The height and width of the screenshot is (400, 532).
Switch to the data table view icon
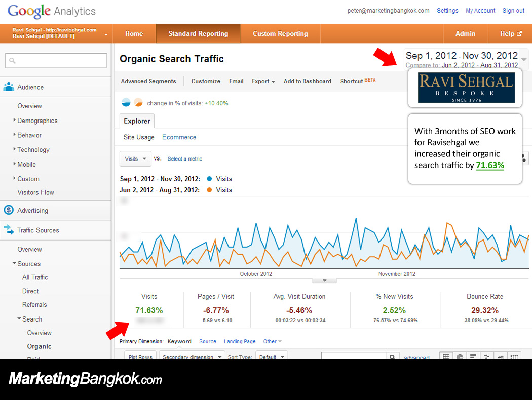click(446, 356)
